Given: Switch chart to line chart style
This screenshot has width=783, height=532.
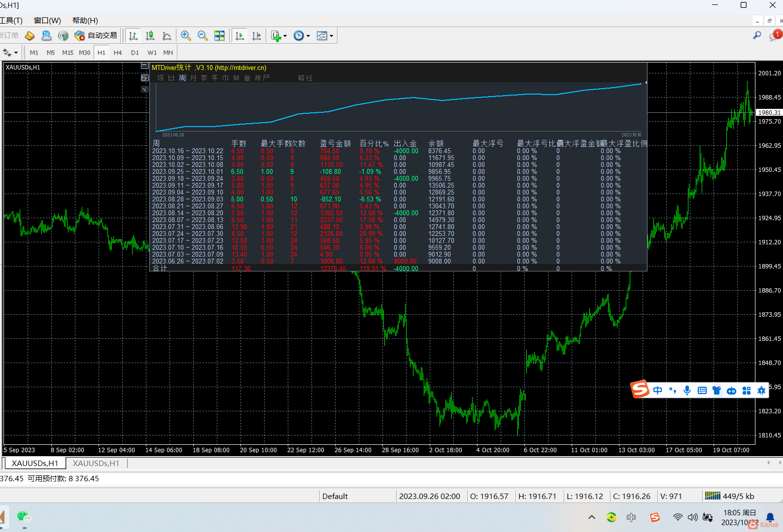Looking at the screenshot, I should click(167, 35).
